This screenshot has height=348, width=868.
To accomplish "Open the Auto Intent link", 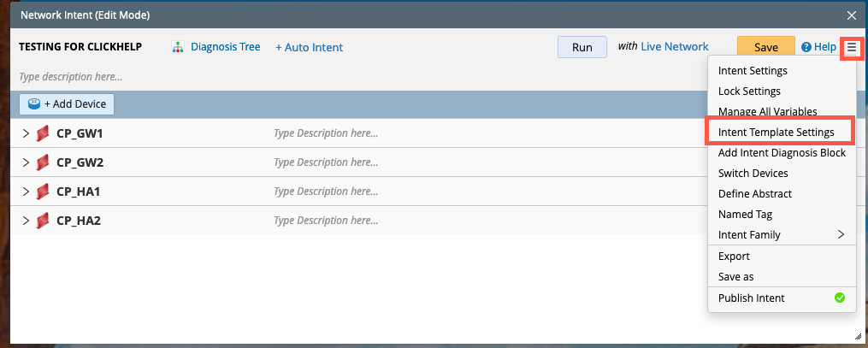I will click(309, 47).
